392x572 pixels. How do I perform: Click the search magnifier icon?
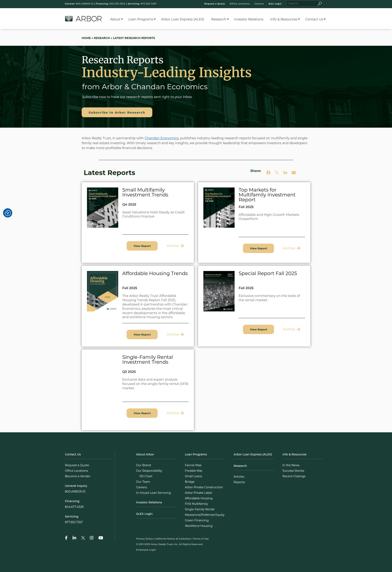pos(319,3)
